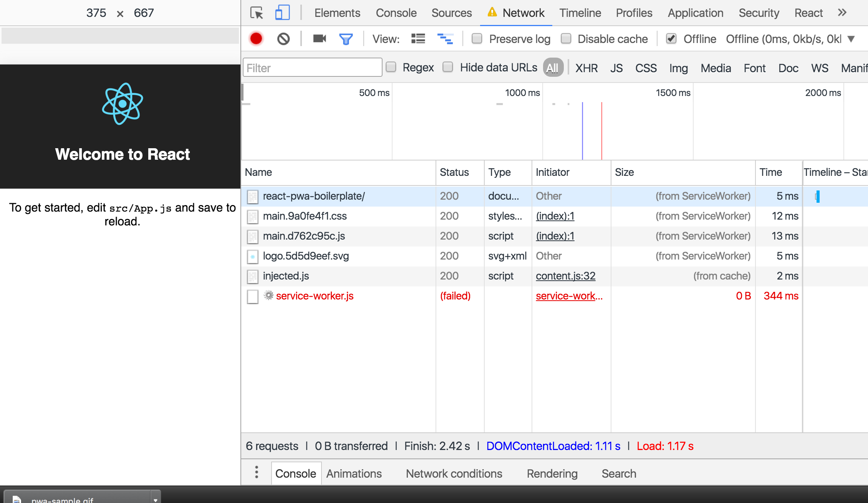Open the Profiles tab
The height and width of the screenshot is (503, 868).
(634, 13)
